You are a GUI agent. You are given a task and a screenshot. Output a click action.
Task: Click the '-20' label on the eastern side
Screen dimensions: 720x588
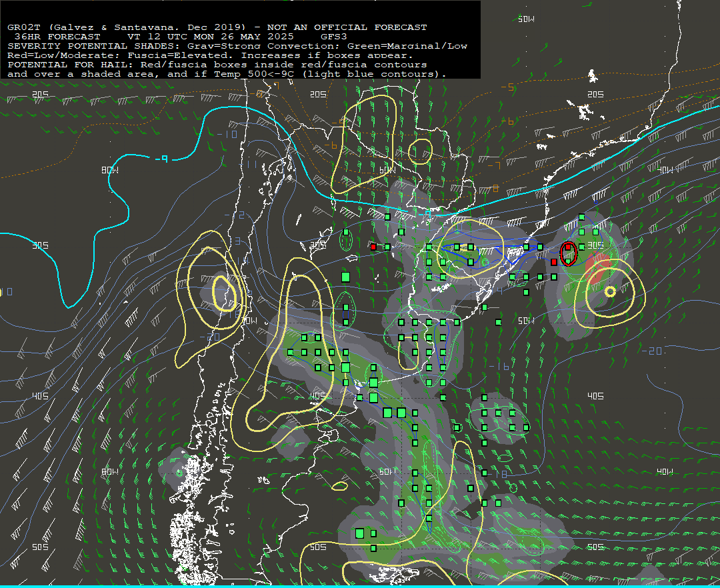tap(652, 351)
